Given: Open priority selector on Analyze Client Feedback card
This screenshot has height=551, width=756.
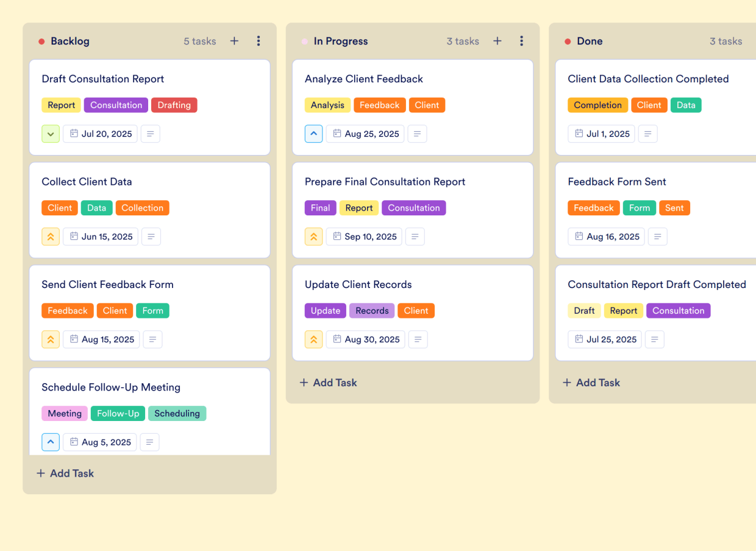Looking at the screenshot, I should [x=313, y=134].
